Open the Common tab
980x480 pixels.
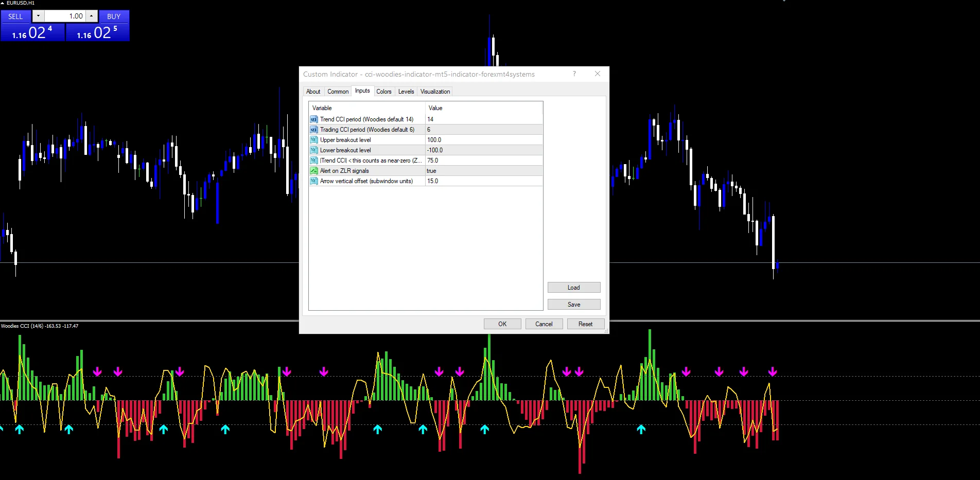coord(338,92)
